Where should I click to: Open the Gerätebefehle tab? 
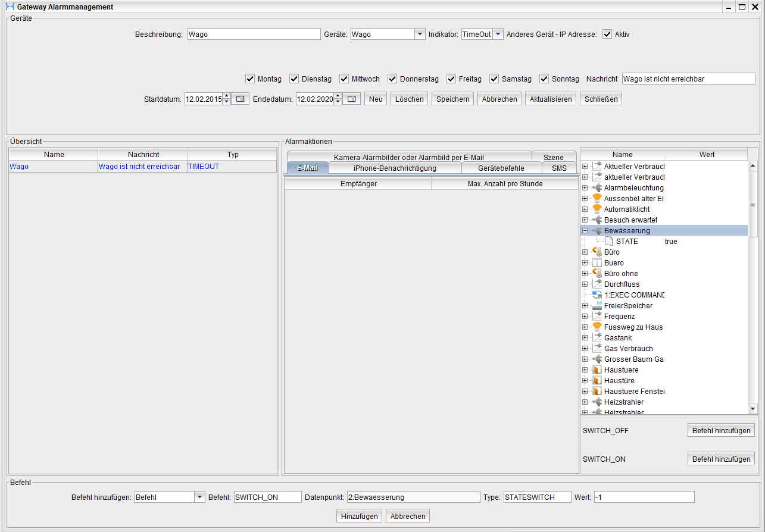click(x=501, y=168)
